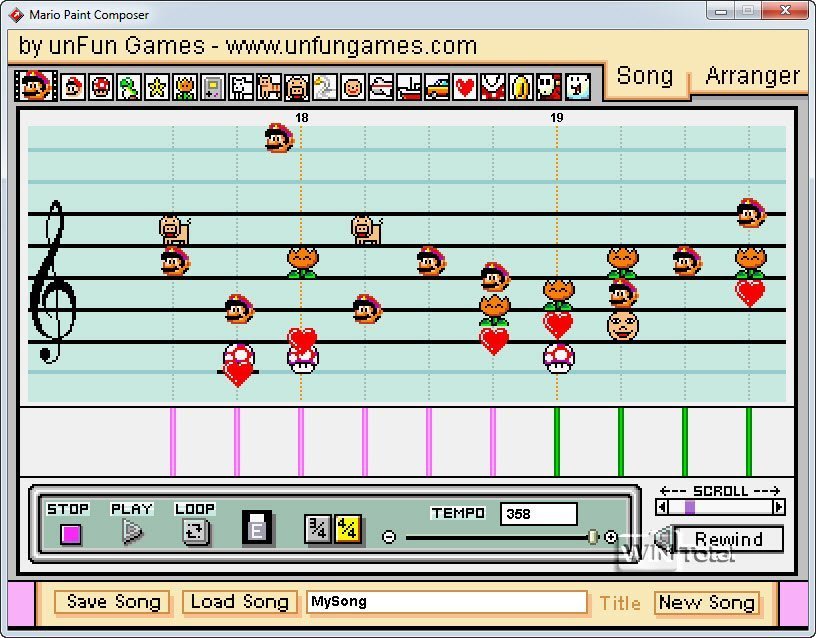Open the Arranger tab
Image resolution: width=816 pixels, height=638 pixels.
[753, 77]
